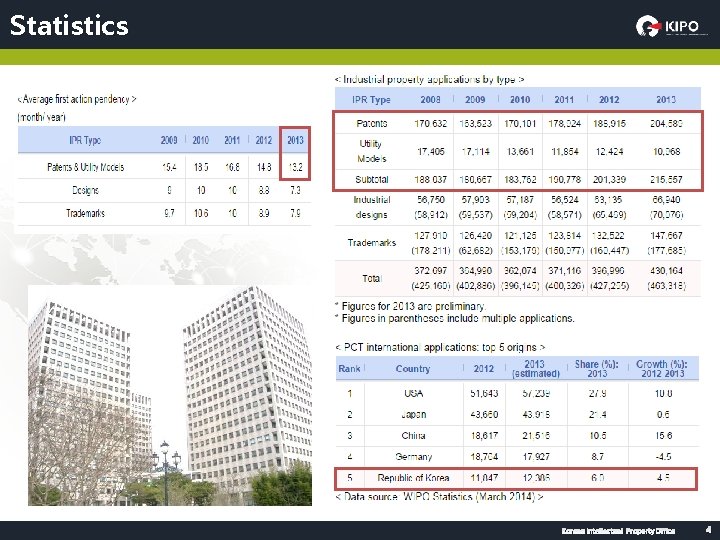The image size is (720, 540).
Task: Click 'Japan' in the PCT table
Action: 413,415
